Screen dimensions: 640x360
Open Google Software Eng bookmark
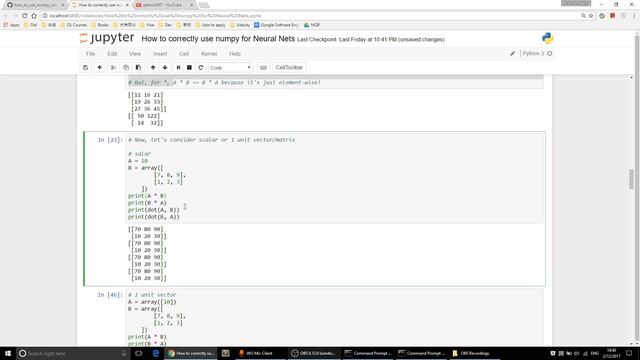point(276,25)
